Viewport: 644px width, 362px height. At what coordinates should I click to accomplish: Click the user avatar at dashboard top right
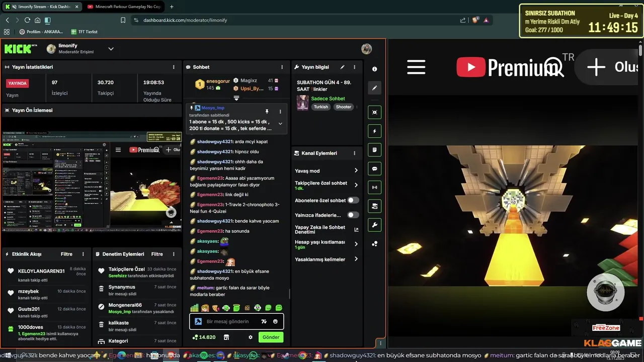[367, 49]
